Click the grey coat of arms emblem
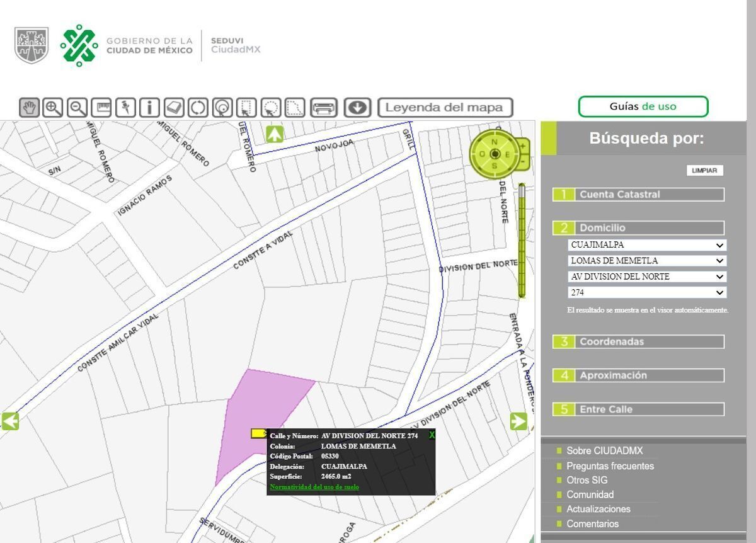756x543 pixels. [31, 45]
